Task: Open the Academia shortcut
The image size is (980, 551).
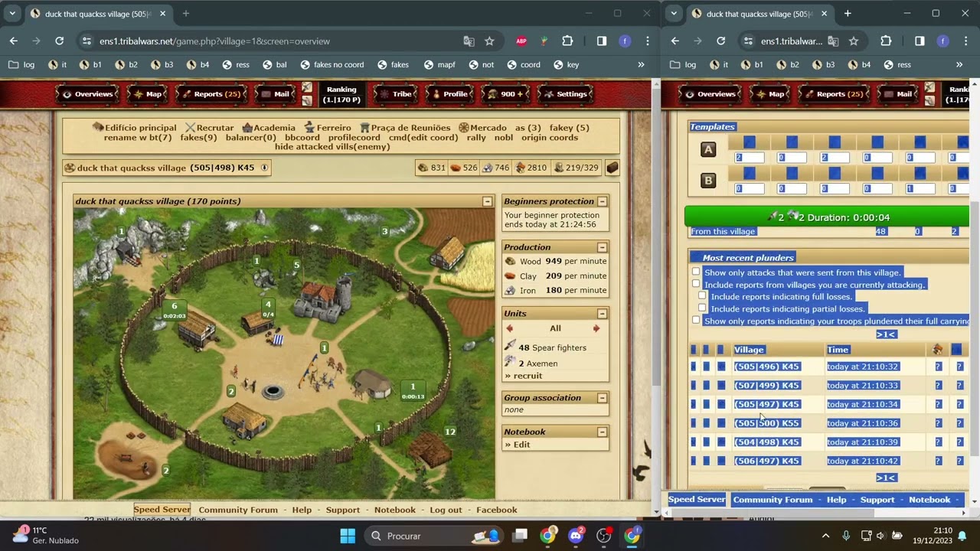Action: pos(269,128)
